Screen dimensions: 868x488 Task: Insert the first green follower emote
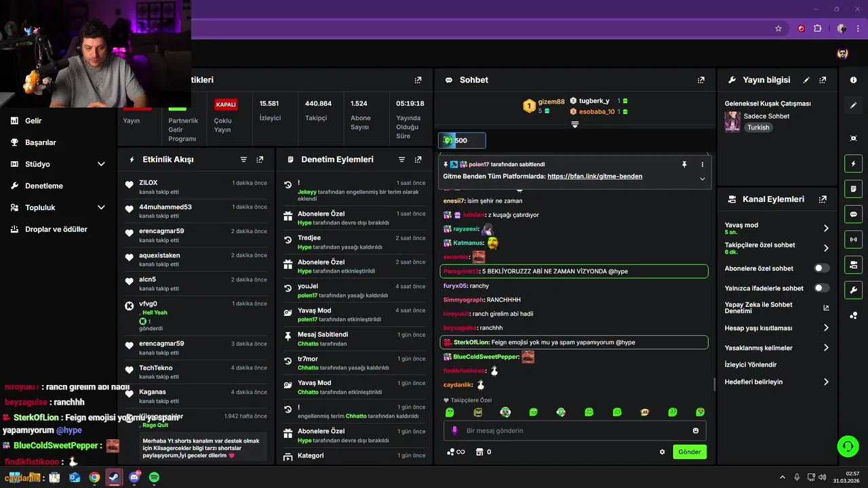449,412
